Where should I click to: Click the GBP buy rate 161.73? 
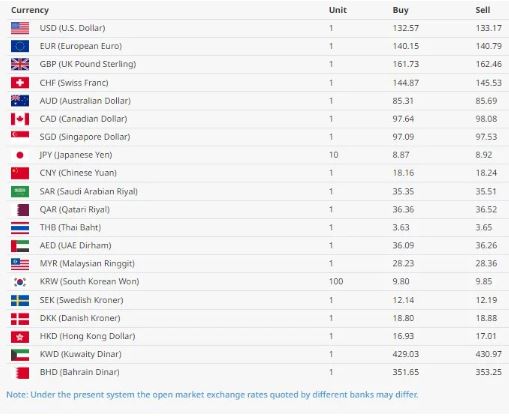click(x=405, y=64)
